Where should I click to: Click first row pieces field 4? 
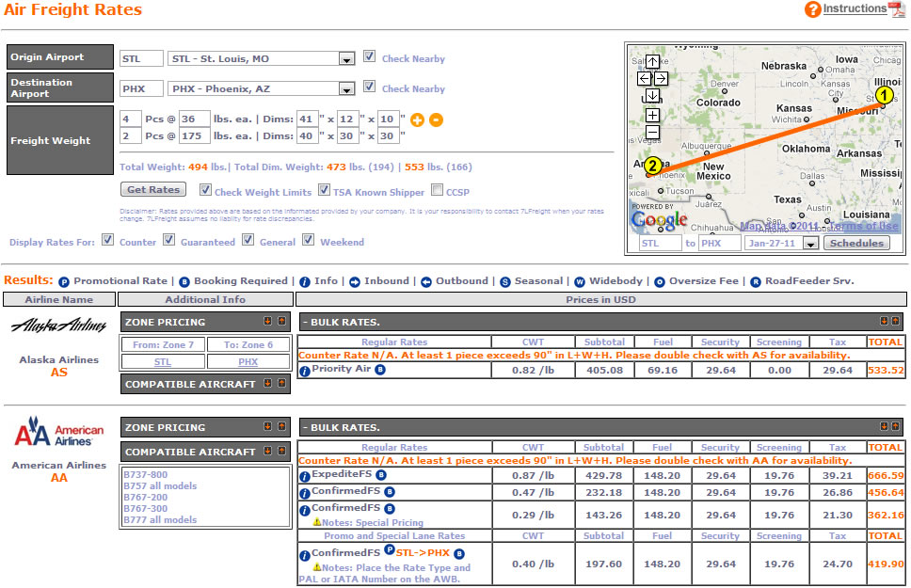point(130,119)
